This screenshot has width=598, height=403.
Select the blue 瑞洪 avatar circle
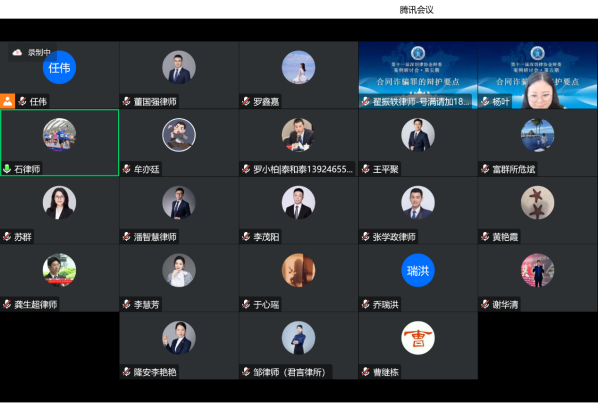(418, 270)
